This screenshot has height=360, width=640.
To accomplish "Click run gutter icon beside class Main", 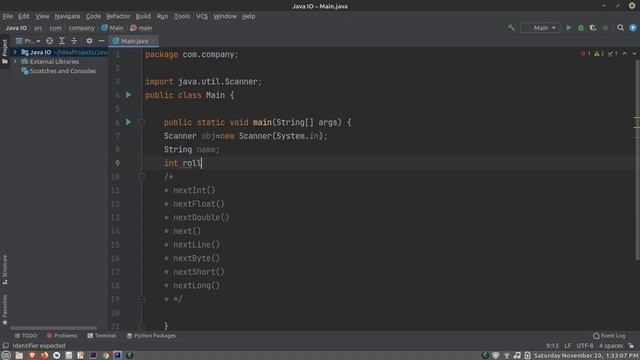I will pyautogui.click(x=128, y=95).
